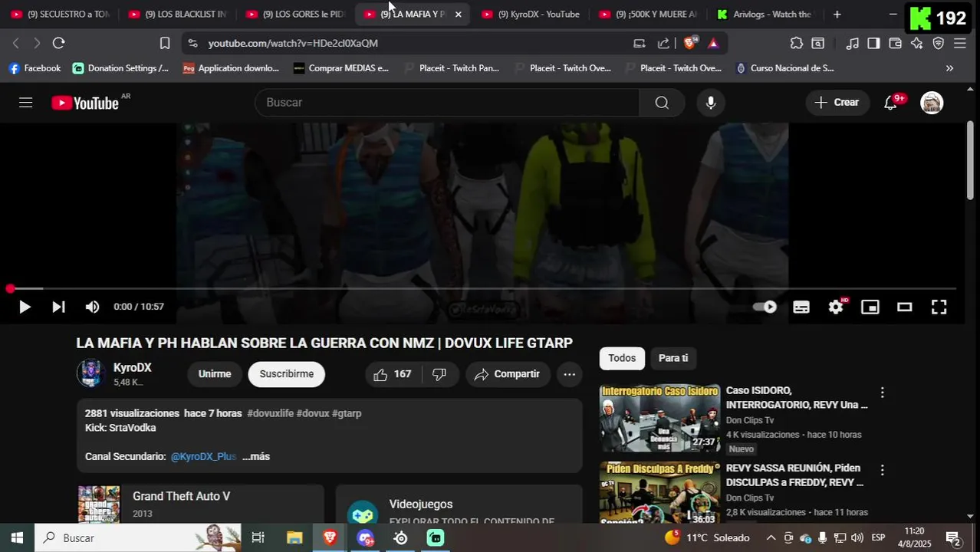Enable theater mode view
Image resolution: width=980 pixels, height=552 pixels.
point(905,307)
